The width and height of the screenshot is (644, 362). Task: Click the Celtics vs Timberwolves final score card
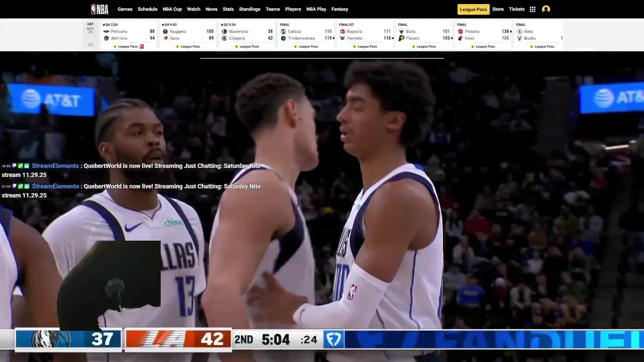[306, 35]
